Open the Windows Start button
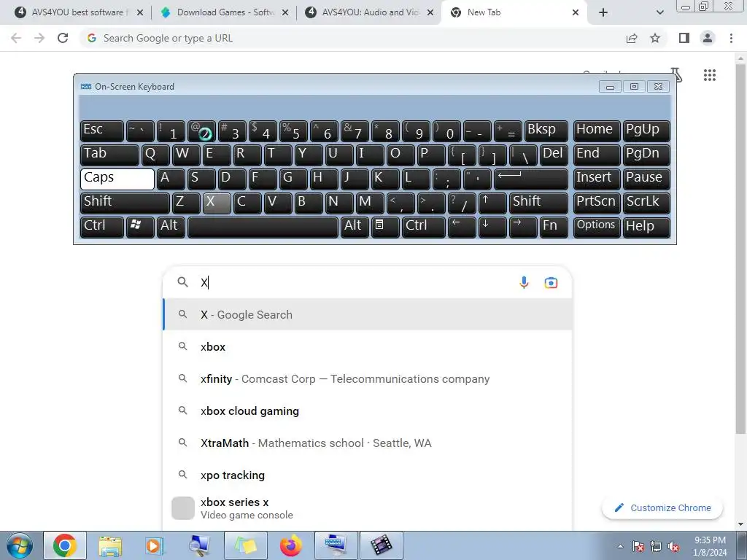Image resolution: width=747 pixels, height=560 pixels. pos(19,545)
